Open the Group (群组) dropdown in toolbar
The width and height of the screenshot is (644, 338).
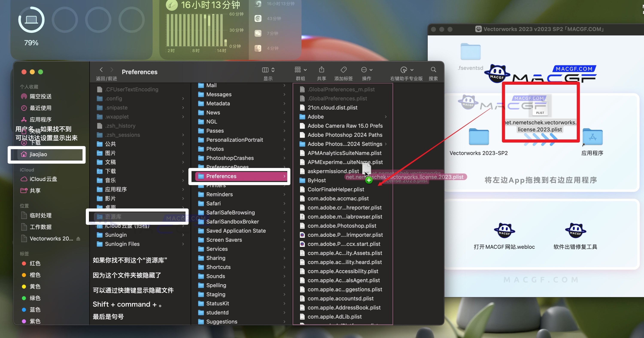[301, 70]
